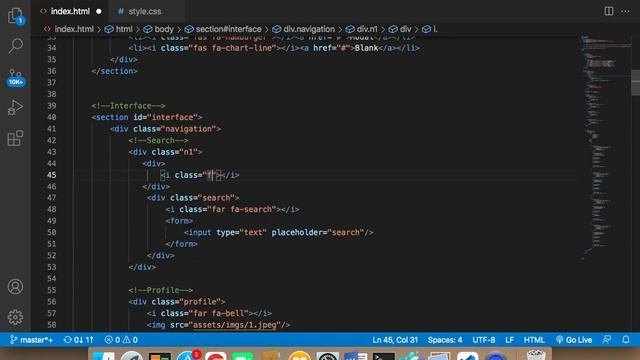Open the More Actions ellipsis menu
The width and height of the screenshot is (640, 360).
(x=625, y=11)
